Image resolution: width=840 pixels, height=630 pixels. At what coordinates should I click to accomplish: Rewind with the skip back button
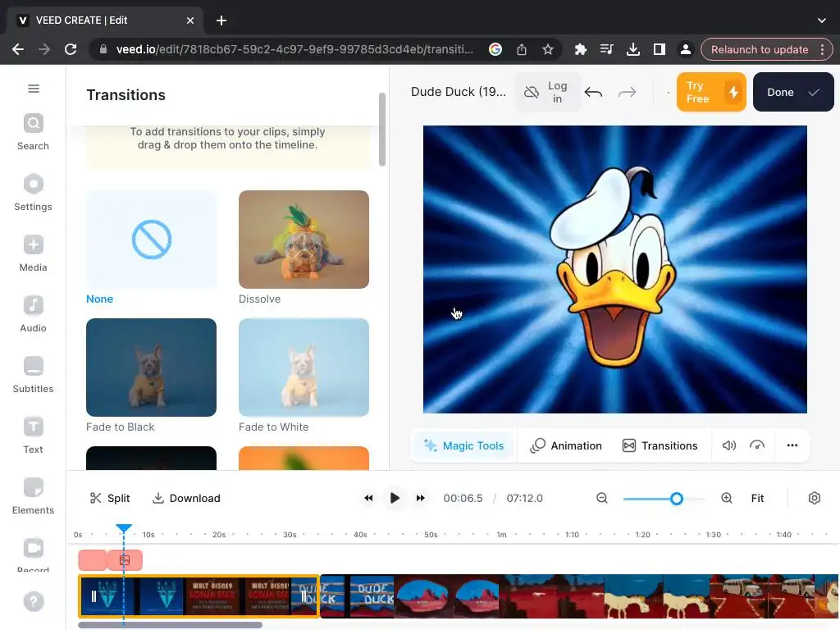(x=368, y=498)
